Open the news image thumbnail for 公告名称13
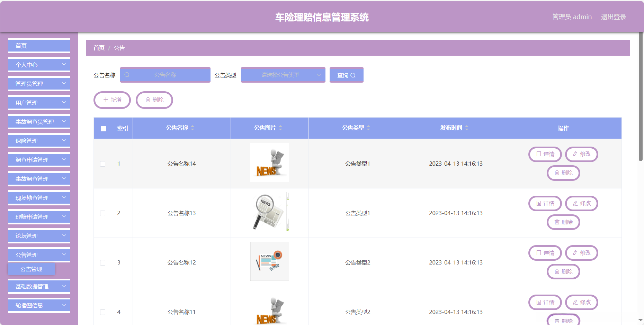The width and height of the screenshot is (644, 325). [269, 213]
